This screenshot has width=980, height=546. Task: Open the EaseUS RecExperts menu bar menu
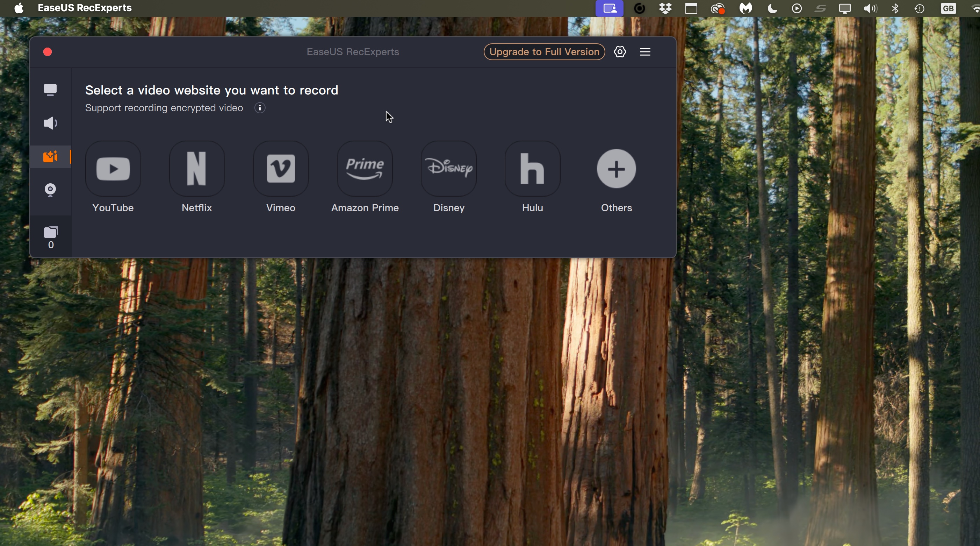click(x=85, y=8)
